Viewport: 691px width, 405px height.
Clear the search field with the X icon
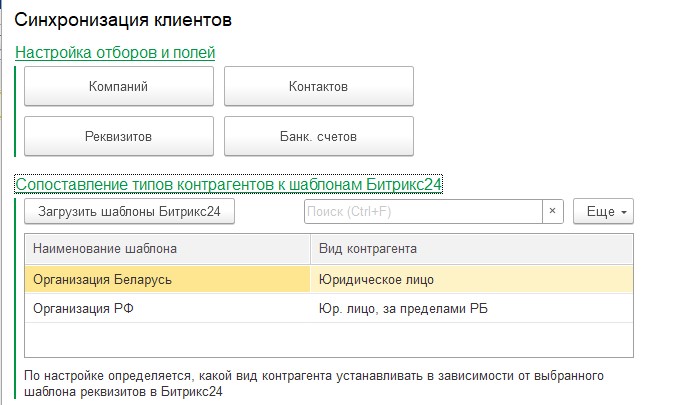click(553, 212)
